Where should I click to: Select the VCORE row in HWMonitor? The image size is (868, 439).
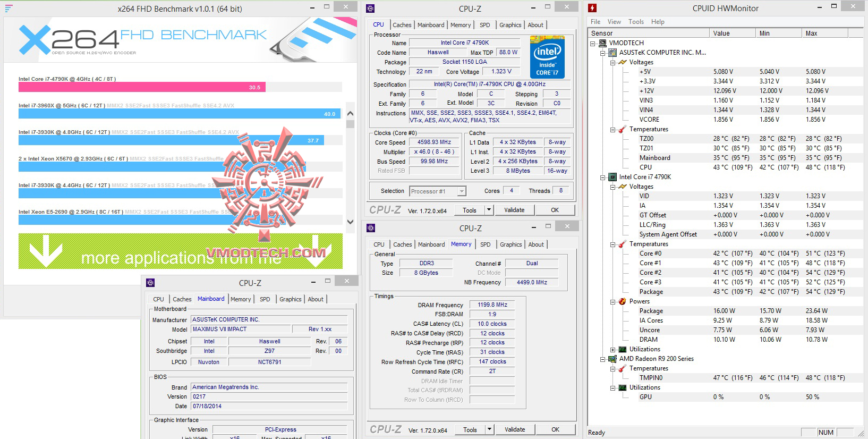pyautogui.click(x=726, y=120)
